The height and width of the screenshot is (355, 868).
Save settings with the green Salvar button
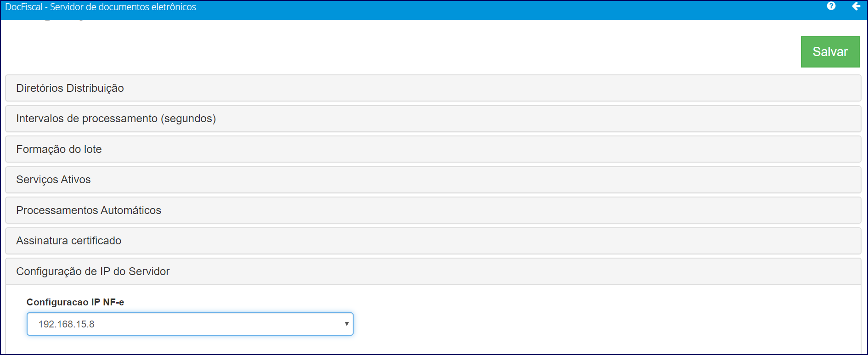click(830, 52)
